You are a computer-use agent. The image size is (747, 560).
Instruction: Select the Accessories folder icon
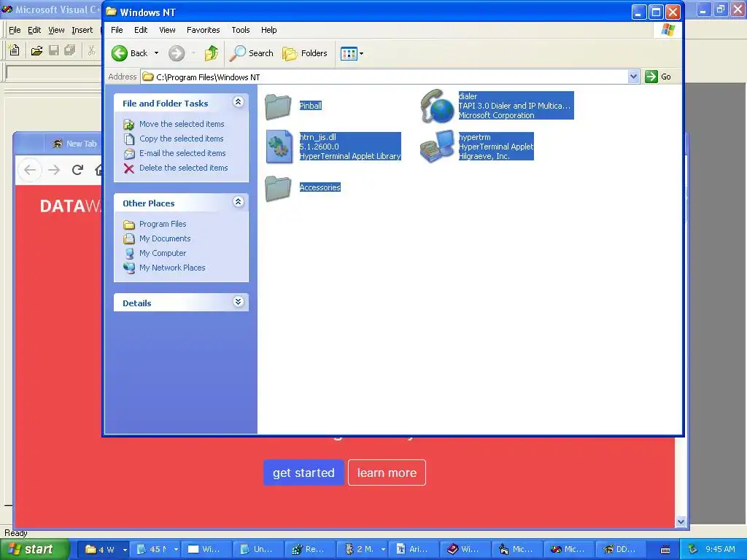click(278, 187)
